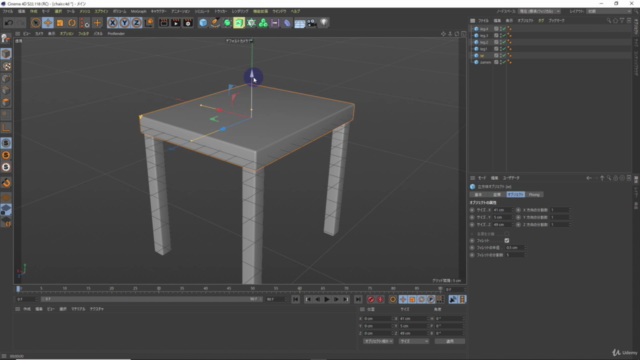Switch to the オブジェクト attribute tab
640x360 pixels.
516,195
